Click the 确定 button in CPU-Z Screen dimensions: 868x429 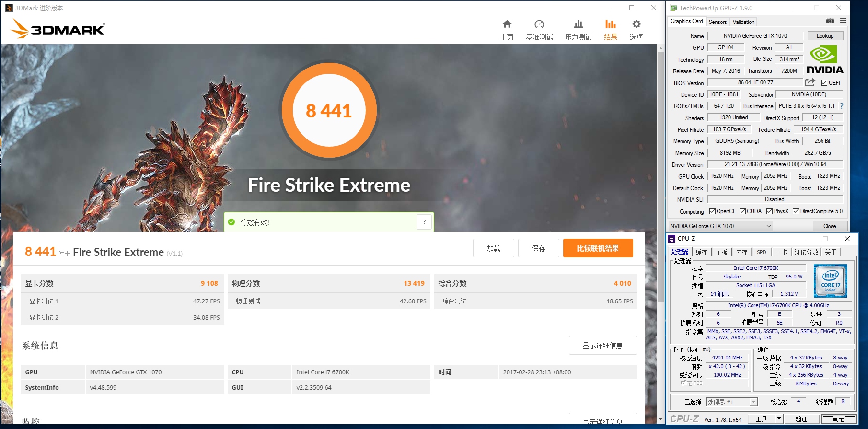839,419
